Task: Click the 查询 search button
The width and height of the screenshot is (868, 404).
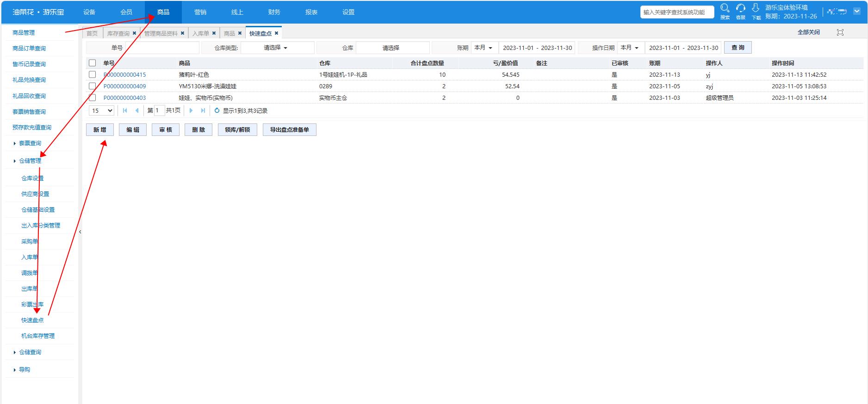Action: (738, 48)
